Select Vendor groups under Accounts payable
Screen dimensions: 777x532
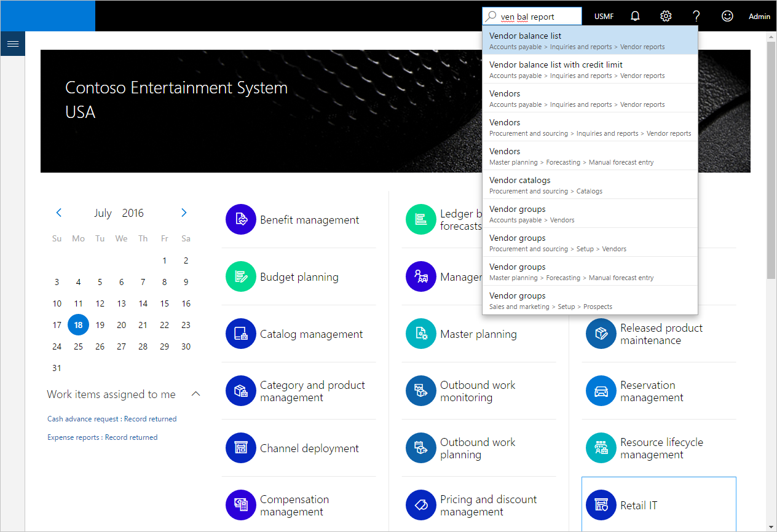(x=590, y=214)
